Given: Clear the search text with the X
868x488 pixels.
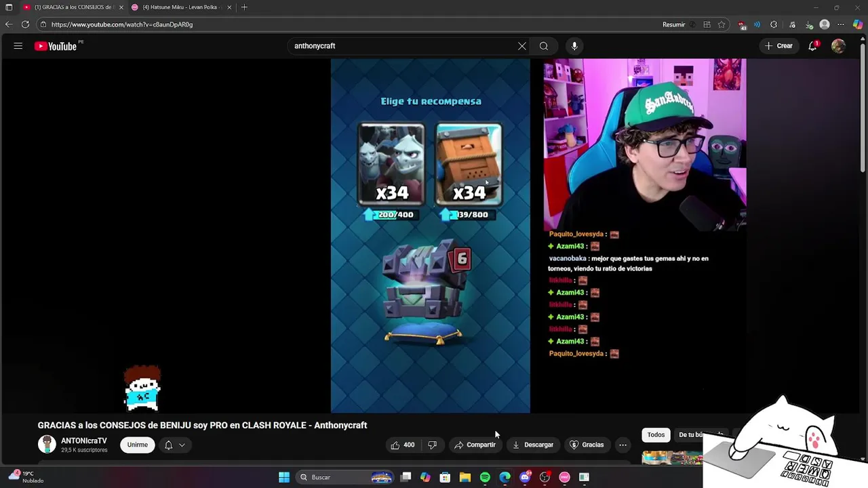Looking at the screenshot, I should (x=522, y=46).
